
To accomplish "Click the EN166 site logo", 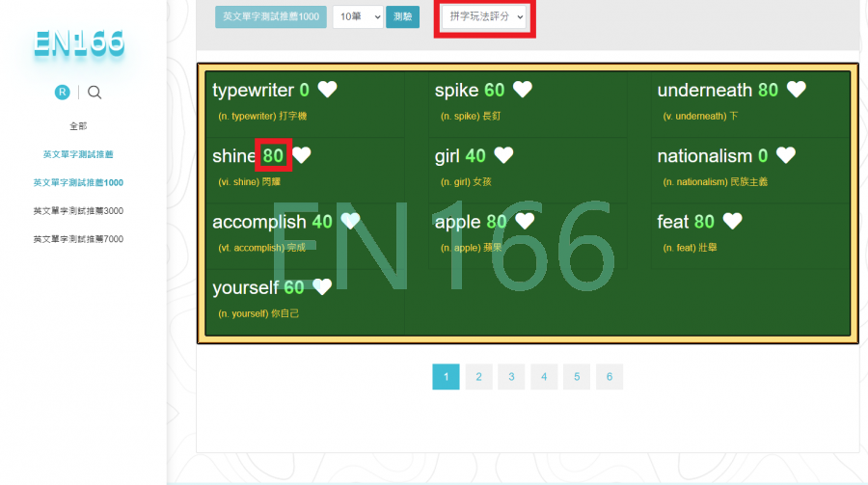I will (79, 43).
